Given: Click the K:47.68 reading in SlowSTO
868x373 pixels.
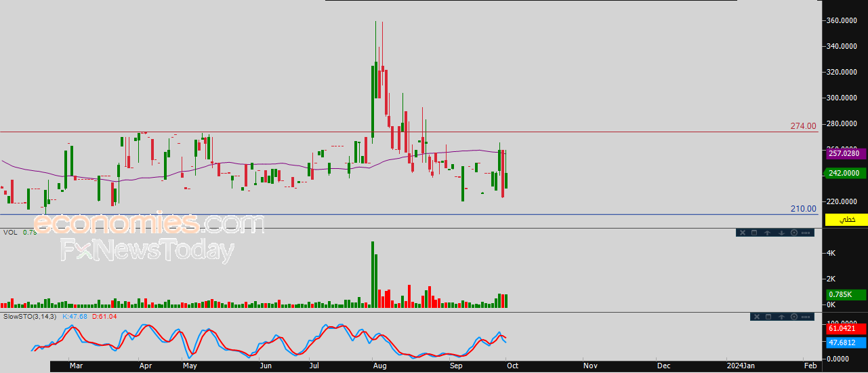Looking at the screenshot, I should click(x=75, y=317).
